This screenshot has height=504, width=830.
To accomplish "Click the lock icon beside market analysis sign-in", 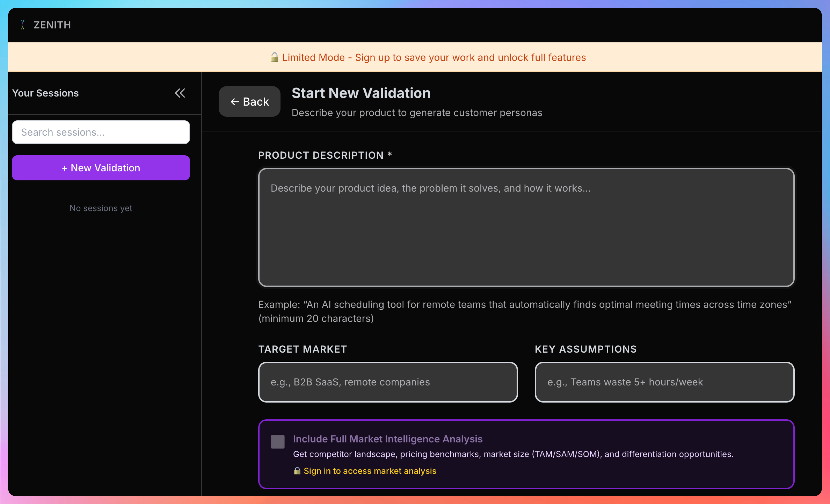I will pos(297,471).
